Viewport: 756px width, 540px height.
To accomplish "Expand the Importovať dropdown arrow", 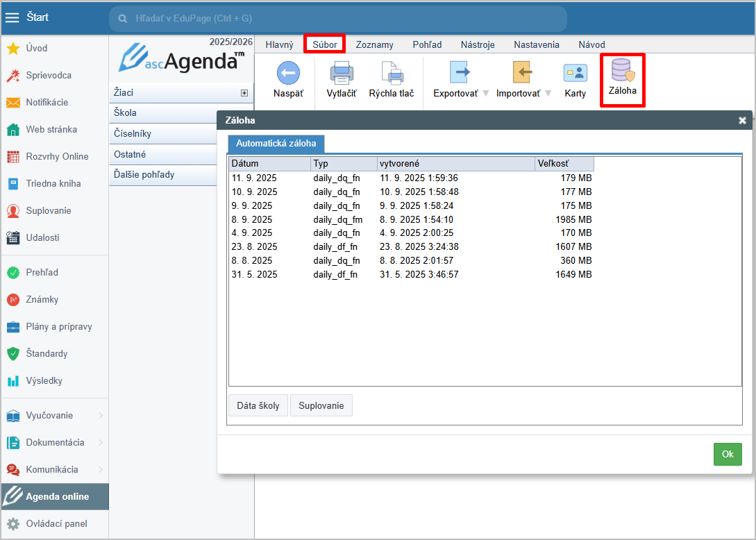I will pos(548,94).
